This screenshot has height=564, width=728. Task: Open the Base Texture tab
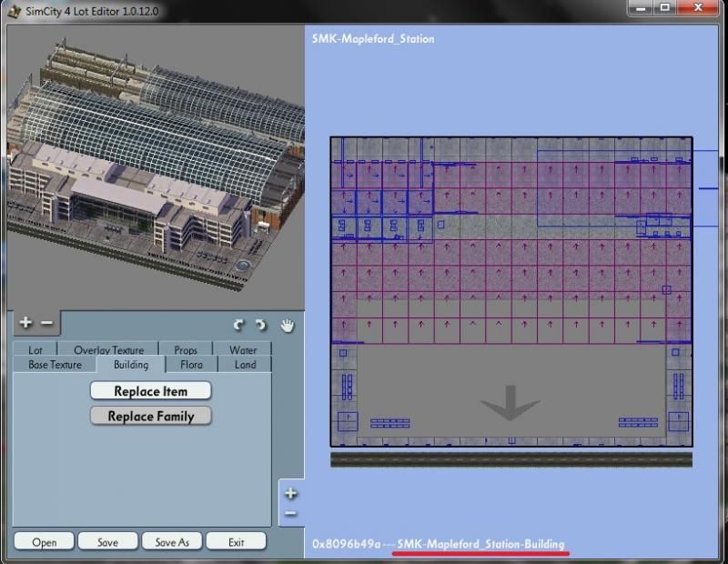point(55,365)
